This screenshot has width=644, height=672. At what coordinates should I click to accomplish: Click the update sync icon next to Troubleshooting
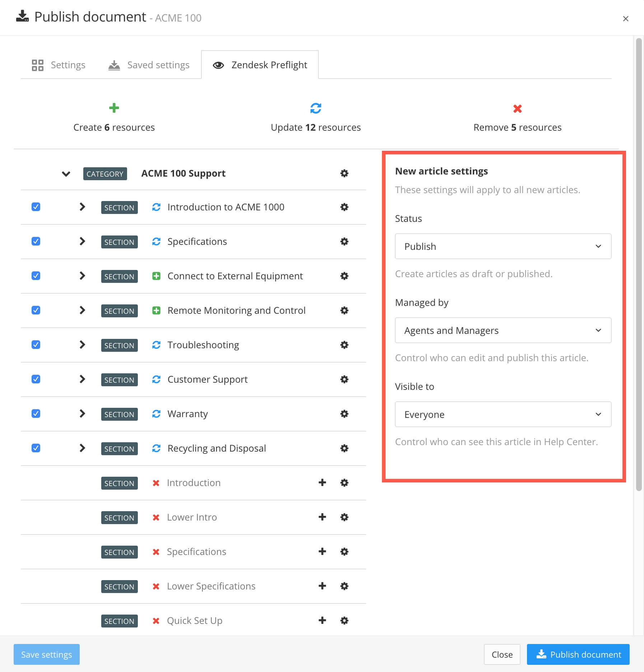click(156, 345)
